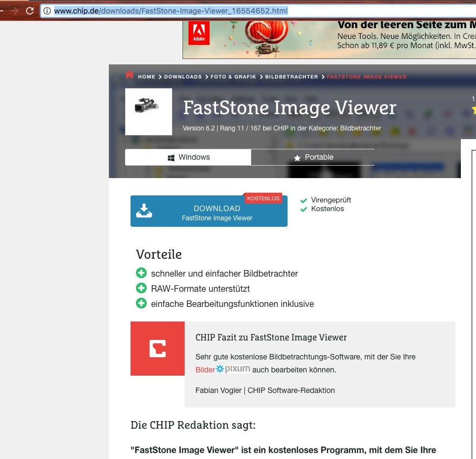Click the green checkmark next to Virengeprüft
Viewport: 476px width, 459px height.
304,200
